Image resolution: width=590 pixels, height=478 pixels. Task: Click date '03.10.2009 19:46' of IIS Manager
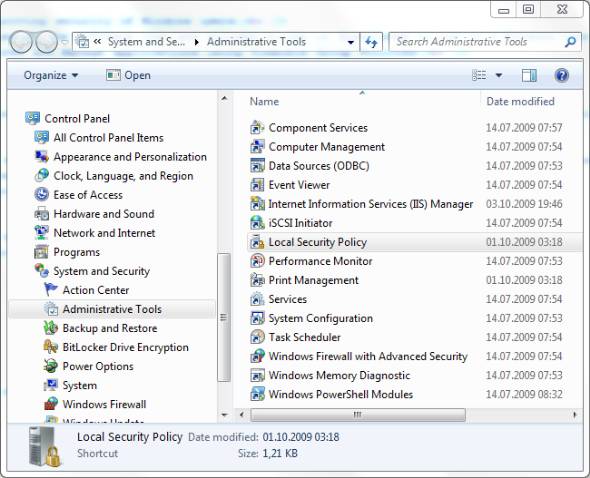[524, 204]
